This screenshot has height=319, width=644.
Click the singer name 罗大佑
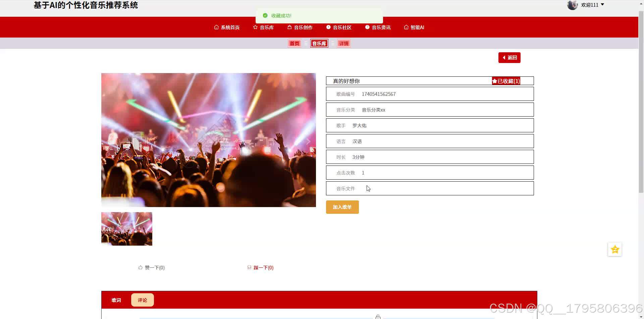359,126
